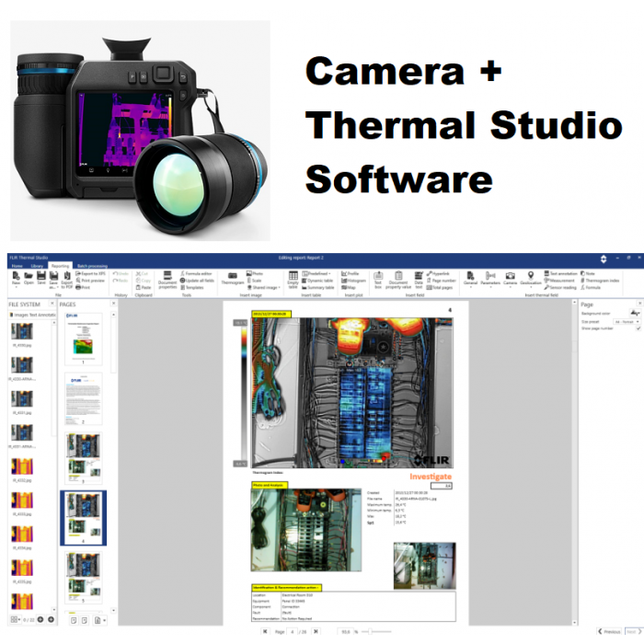The image size is (644, 644).
Task: Click the zoom percentage field
Action: point(345,632)
